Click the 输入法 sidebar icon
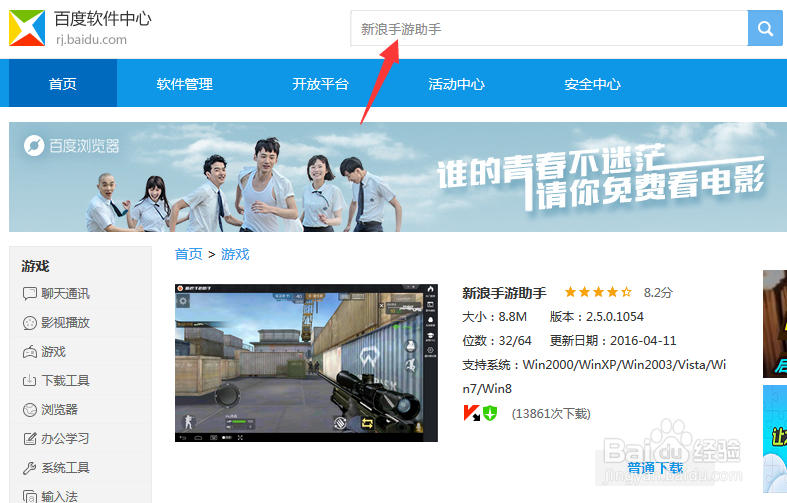 (30, 496)
